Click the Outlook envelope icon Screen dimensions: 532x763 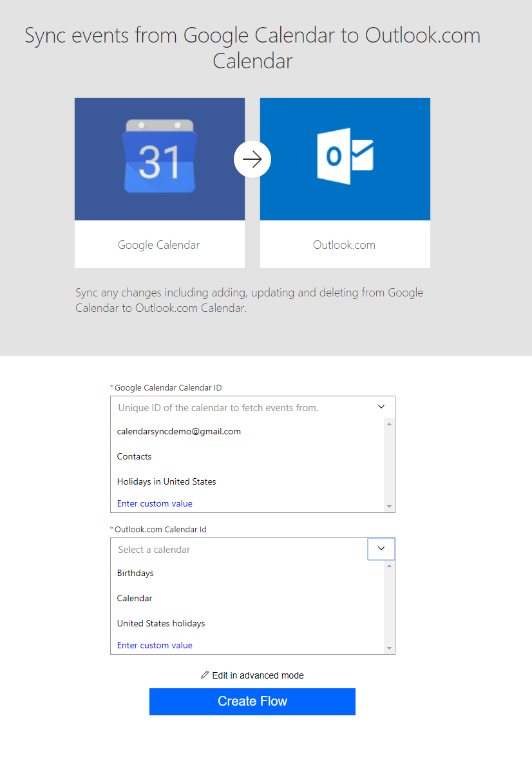[x=345, y=157]
